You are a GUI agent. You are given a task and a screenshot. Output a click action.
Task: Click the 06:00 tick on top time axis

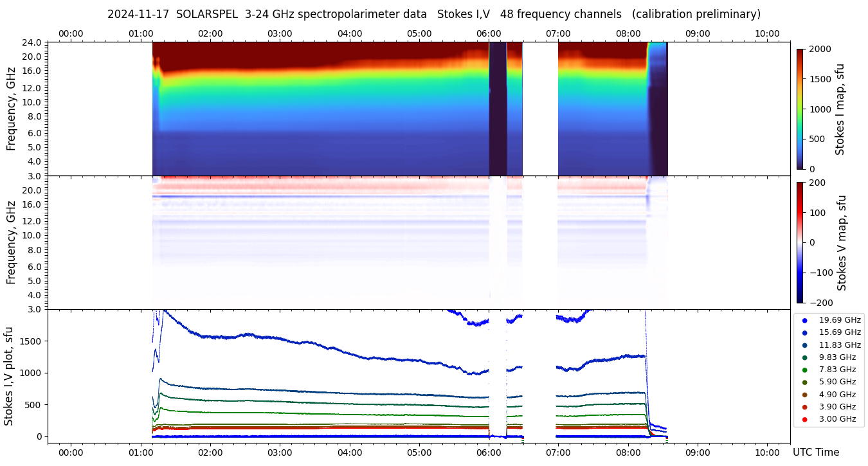click(x=489, y=33)
